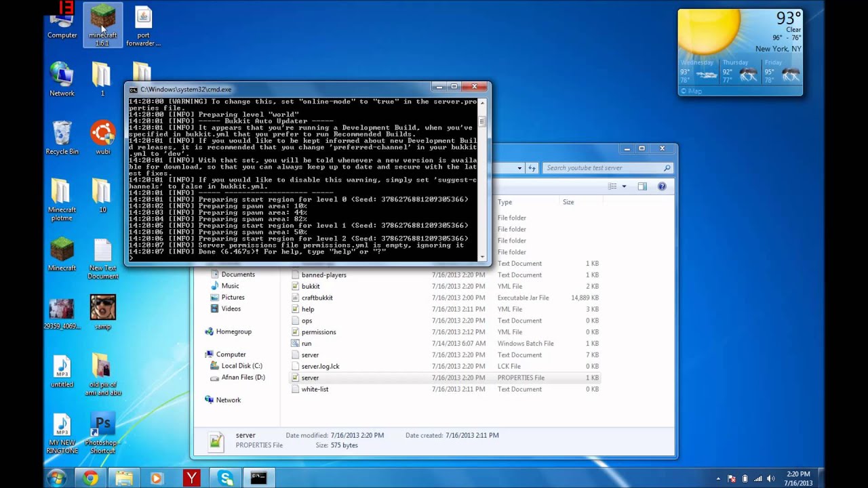868x488 pixels.
Task: Select the run batch file
Action: click(307, 344)
